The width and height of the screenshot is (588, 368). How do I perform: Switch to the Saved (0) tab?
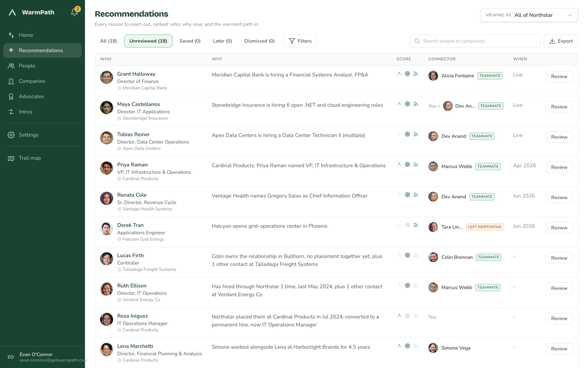tap(190, 41)
